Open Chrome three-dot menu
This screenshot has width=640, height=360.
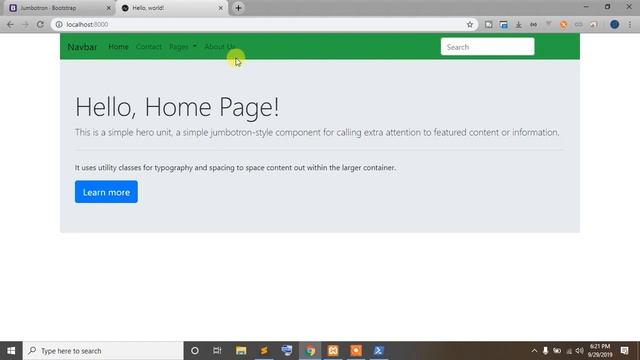coord(630,24)
